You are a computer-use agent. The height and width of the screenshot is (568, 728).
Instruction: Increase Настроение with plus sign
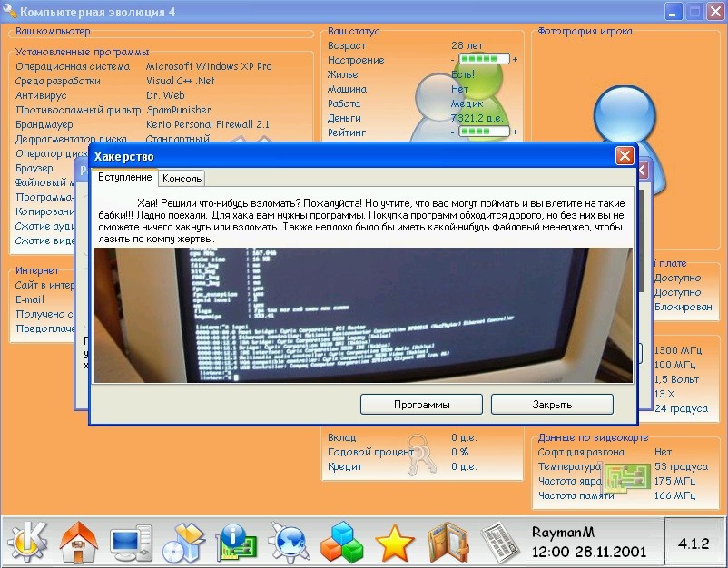[515, 59]
